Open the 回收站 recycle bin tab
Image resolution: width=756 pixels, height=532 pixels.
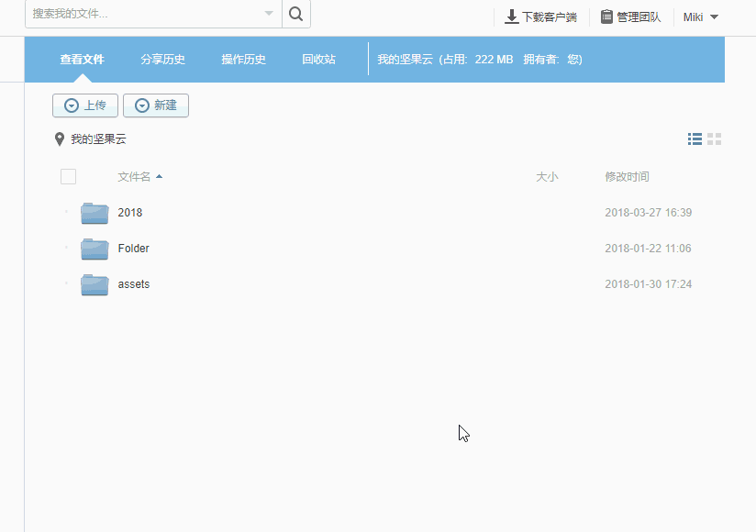318,60
